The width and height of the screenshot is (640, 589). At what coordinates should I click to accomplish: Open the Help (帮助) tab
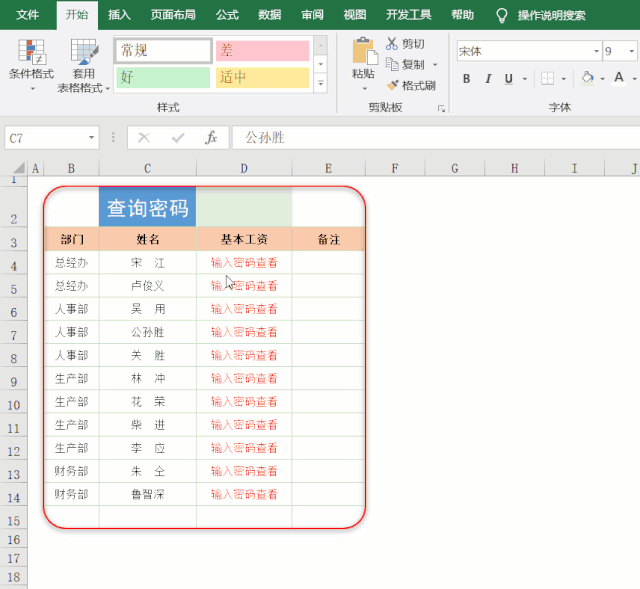[x=462, y=15]
